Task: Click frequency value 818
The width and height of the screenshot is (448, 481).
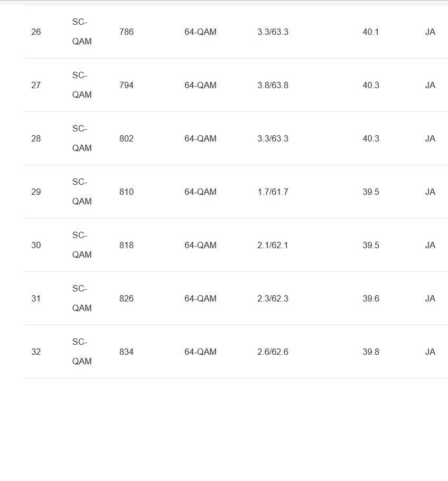Action: point(126,246)
